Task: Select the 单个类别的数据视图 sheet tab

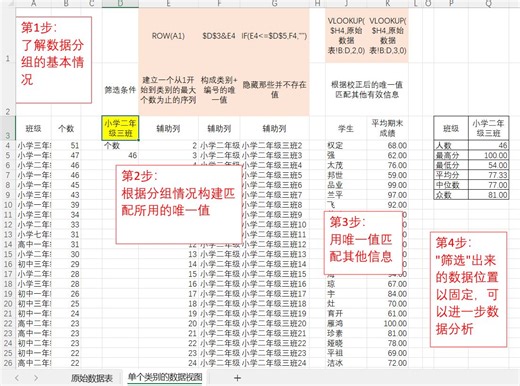Action: point(165,377)
